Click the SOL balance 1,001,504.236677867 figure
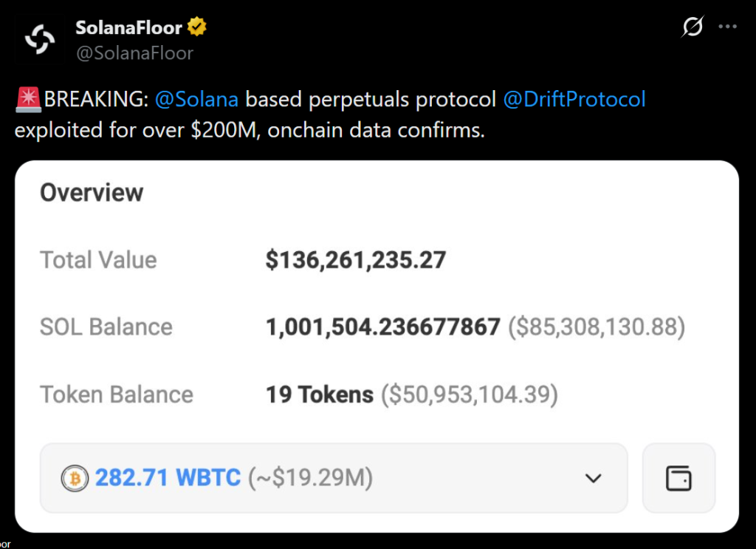This screenshot has width=756, height=549. click(x=382, y=327)
